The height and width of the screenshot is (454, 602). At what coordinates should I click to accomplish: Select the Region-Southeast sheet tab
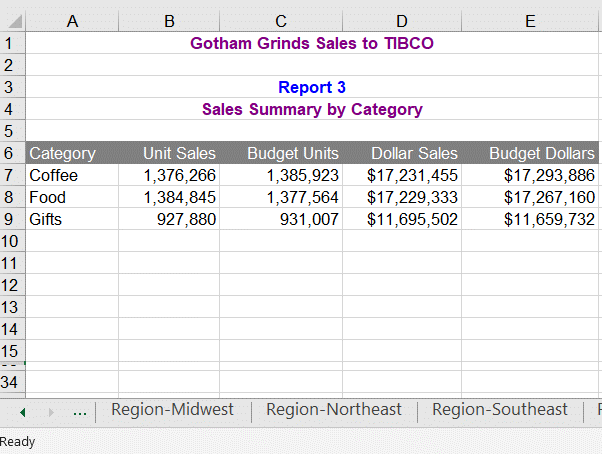pos(499,410)
